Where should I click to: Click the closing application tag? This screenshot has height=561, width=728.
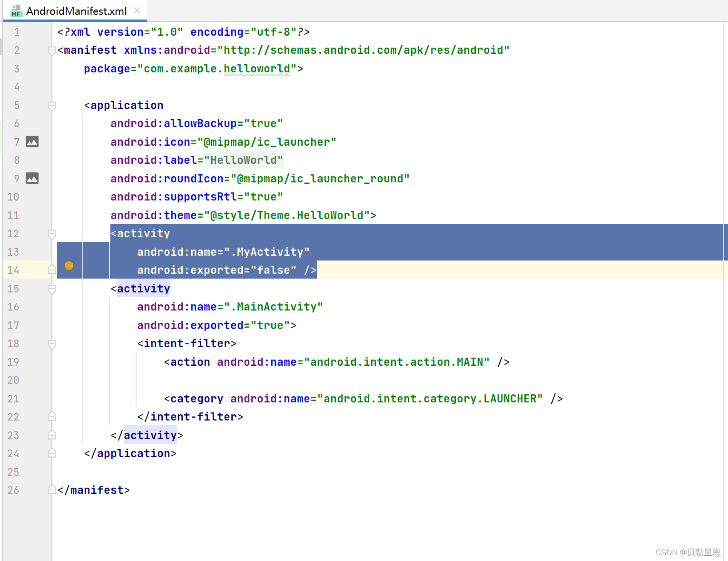tap(130, 453)
